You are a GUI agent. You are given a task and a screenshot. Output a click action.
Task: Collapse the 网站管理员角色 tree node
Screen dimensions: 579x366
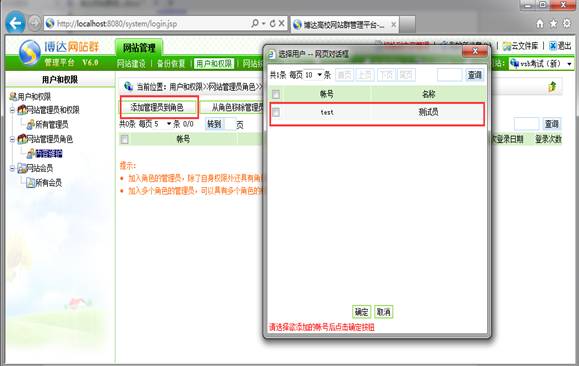[x=12, y=139]
